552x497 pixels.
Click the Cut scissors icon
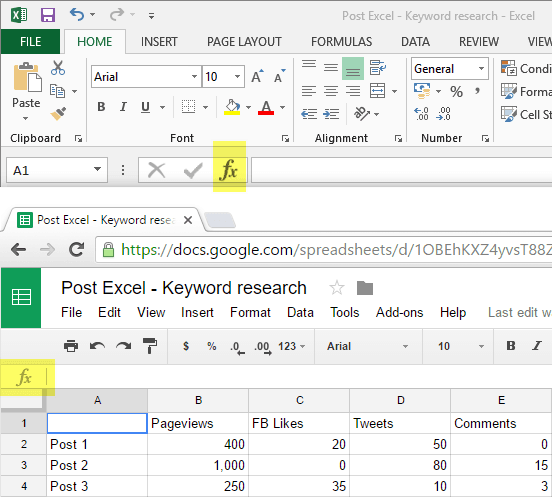tap(58, 68)
